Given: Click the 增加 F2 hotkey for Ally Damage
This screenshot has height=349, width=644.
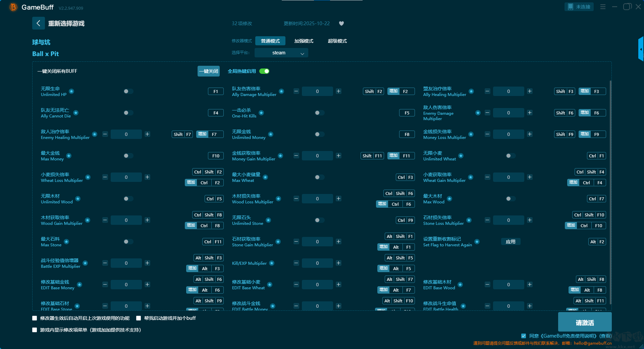Looking at the screenshot, I should tap(401, 91).
